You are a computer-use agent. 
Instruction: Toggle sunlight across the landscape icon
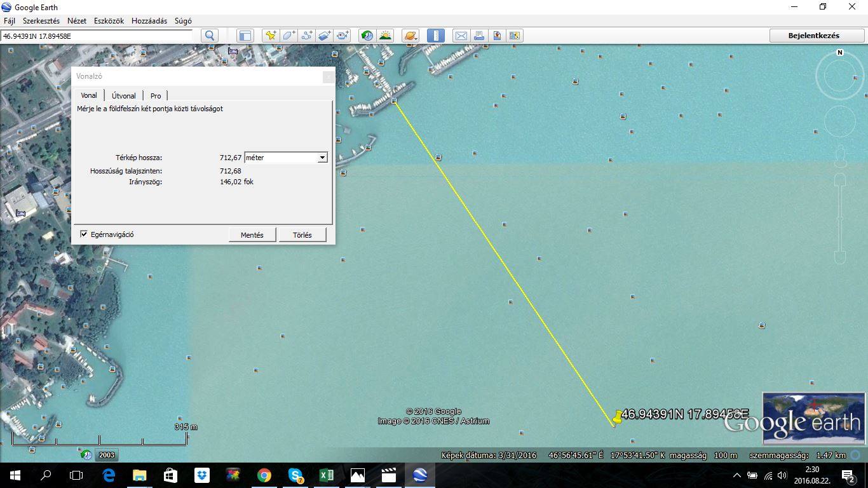[x=385, y=36]
